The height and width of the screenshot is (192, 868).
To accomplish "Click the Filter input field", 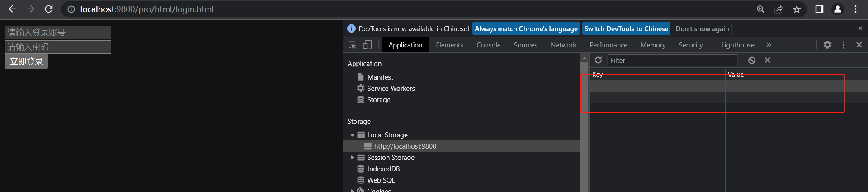I will click(672, 61).
